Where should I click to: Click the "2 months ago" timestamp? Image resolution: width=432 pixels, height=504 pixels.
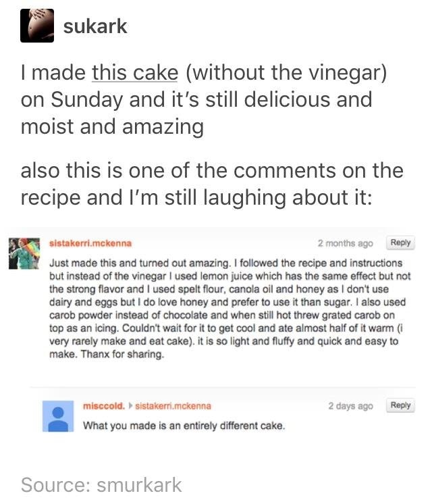tap(345, 243)
